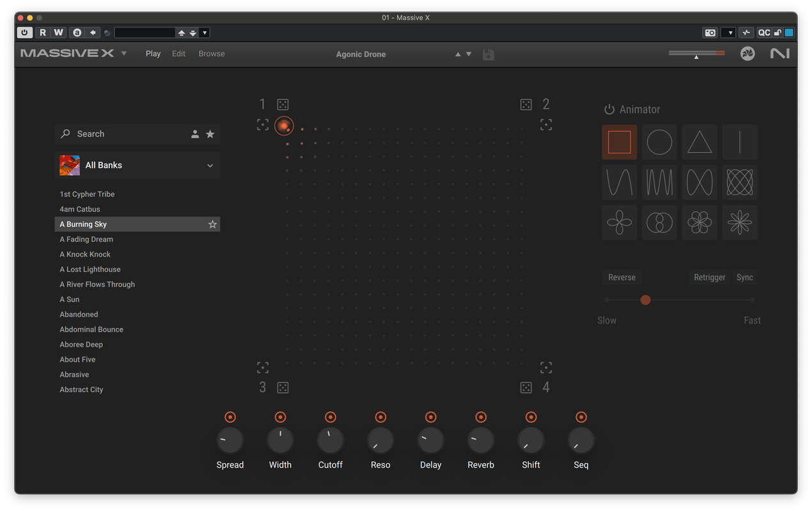Select the overlapping circles Animator shape
Image resolution: width=812 pixels, height=511 pixels.
[659, 222]
